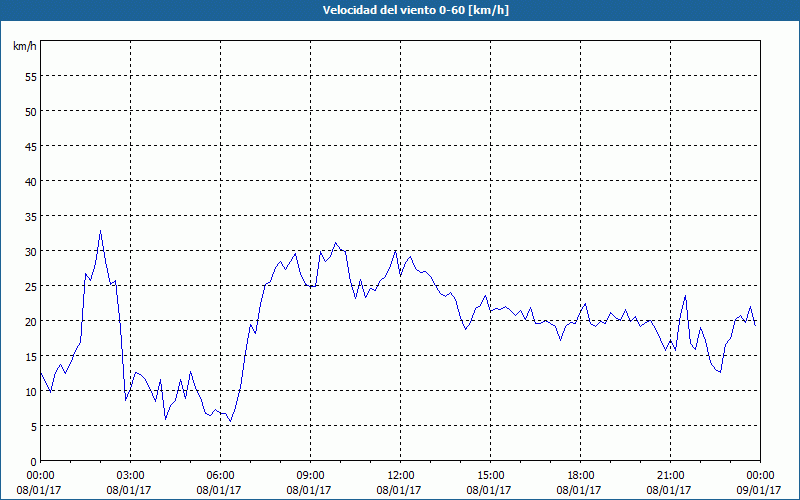Screen dimensions: 800x500
Task: Select the y-axis value "10"
Action: pos(31,392)
